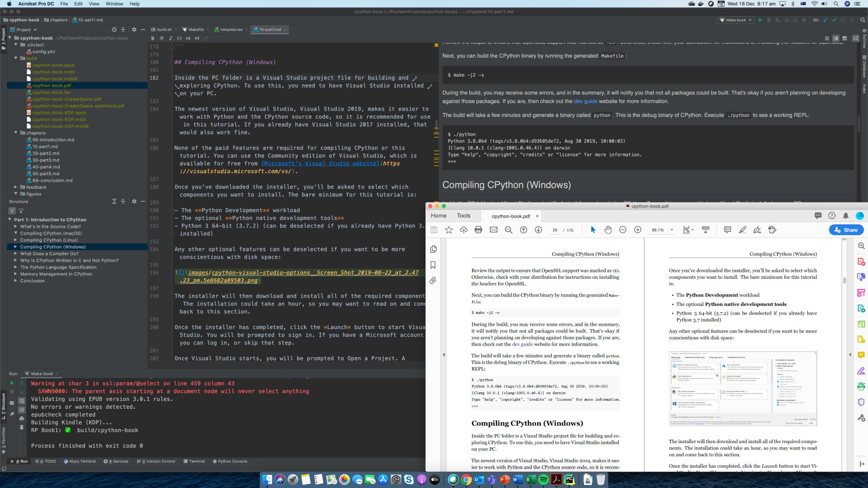The width and height of the screenshot is (868, 488).
Task: Go to previous page in Acrobat
Action: [523, 230]
